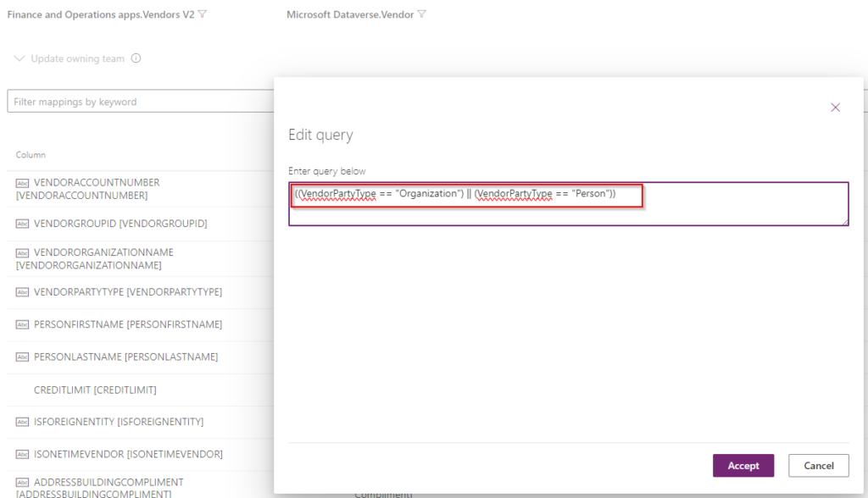Select PERSONFIRSTNAME [PERSONFIRSTNAME] row text

click(x=128, y=324)
